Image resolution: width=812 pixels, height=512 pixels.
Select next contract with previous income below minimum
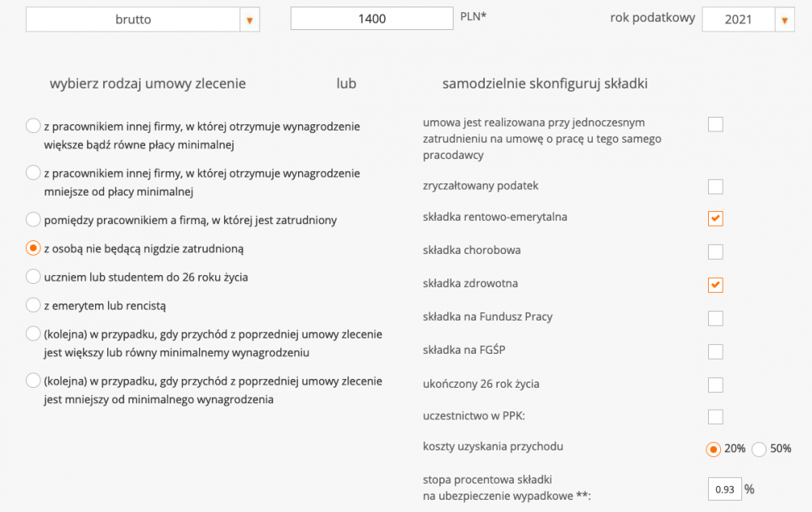point(33,381)
